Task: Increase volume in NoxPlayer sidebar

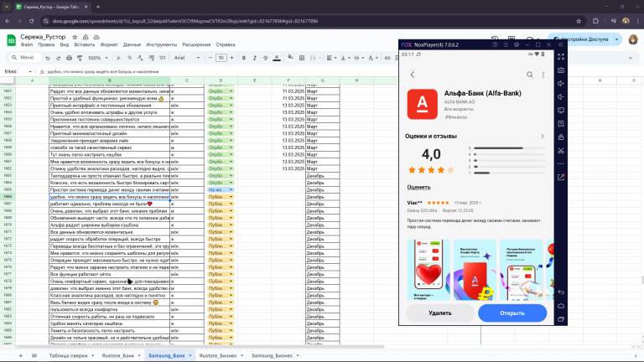Action: (x=561, y=84)
